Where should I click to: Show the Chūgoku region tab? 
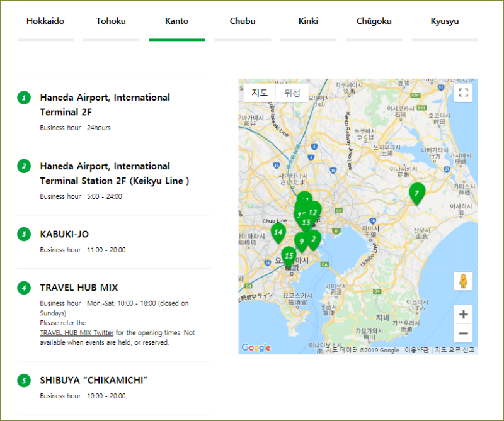tap(374, 21)
